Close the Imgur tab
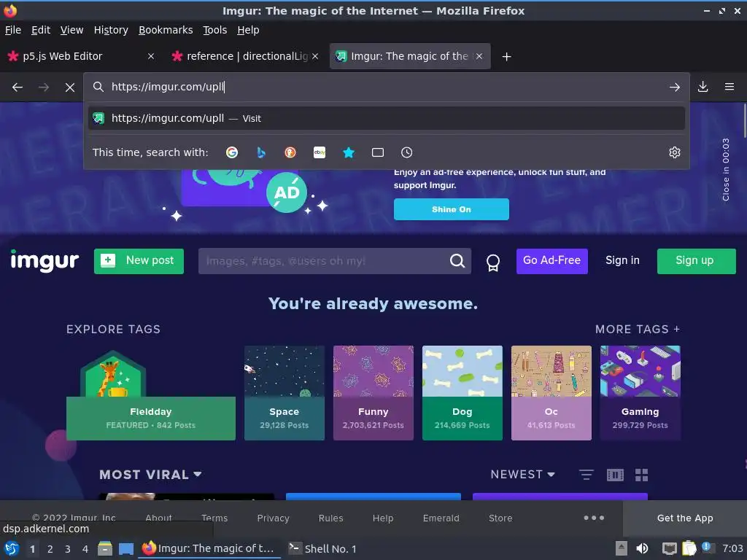The image size is (747, 560). [x=479, y=56]
